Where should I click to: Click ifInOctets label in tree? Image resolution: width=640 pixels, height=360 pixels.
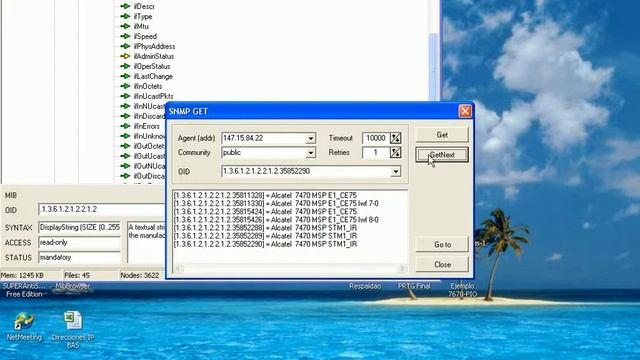[148, 86]
